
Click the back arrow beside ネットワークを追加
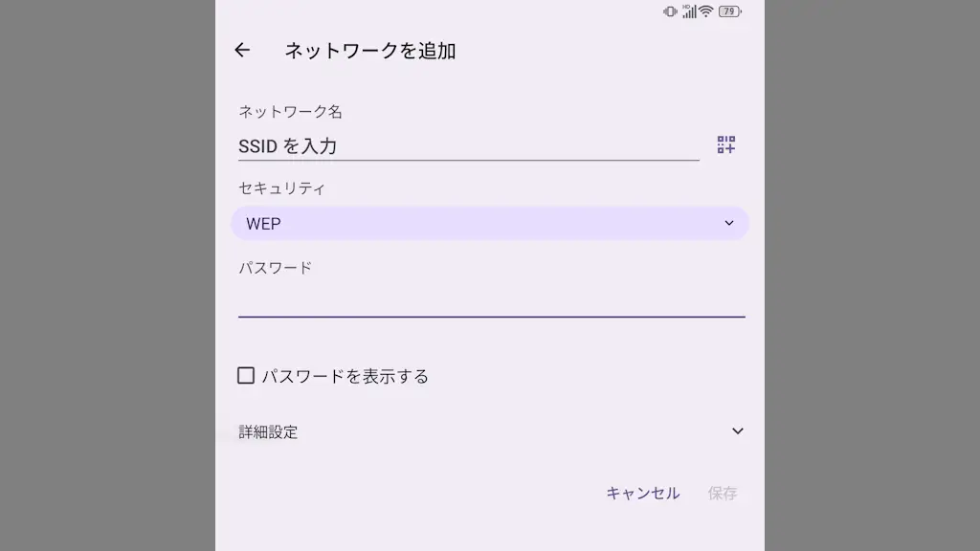click(x=241, y=51)
